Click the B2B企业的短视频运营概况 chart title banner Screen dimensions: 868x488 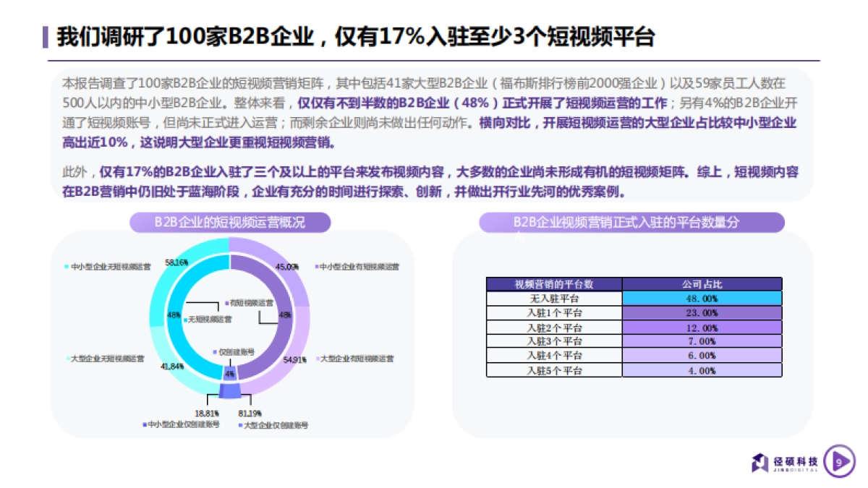click(233, 223)
